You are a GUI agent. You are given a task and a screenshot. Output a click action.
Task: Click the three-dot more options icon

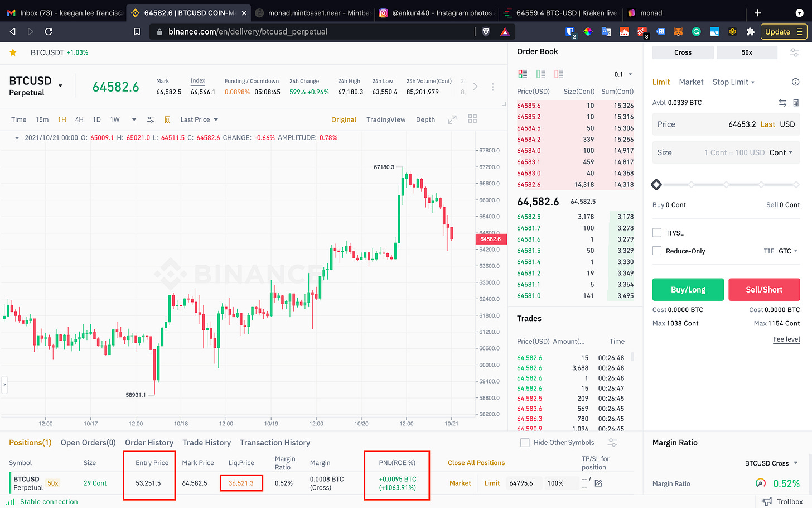492,87
